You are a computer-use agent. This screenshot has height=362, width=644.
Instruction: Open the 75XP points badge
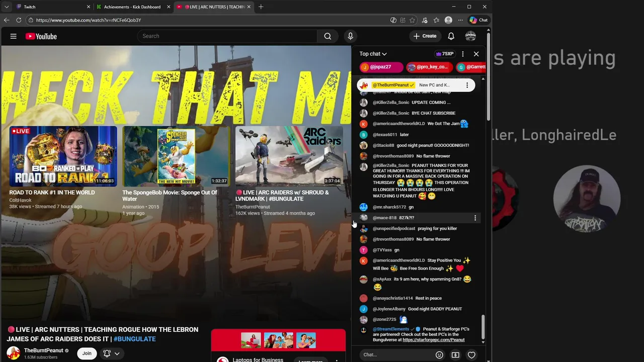445,54
